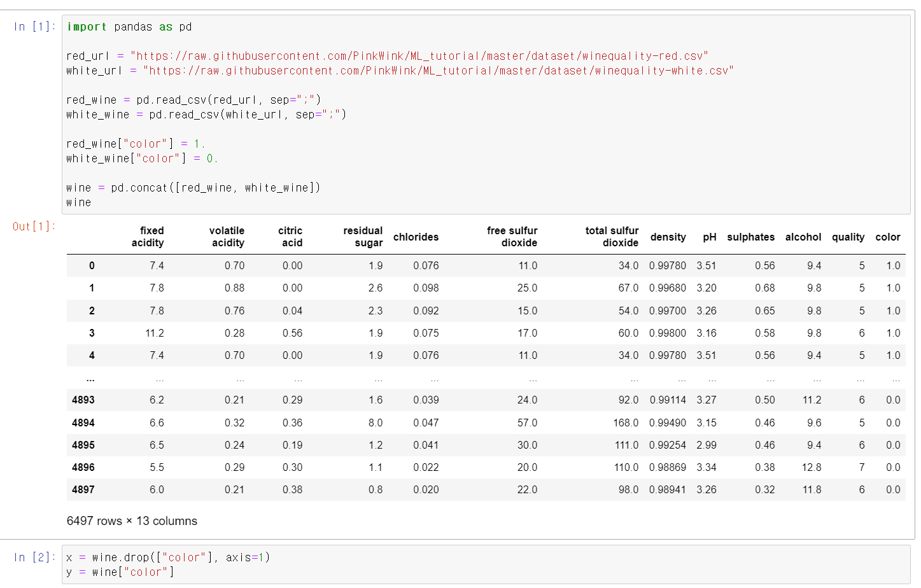Click row index 4895 in the table
This screenshot has width=921, height=588.
[x=83, y=445]
